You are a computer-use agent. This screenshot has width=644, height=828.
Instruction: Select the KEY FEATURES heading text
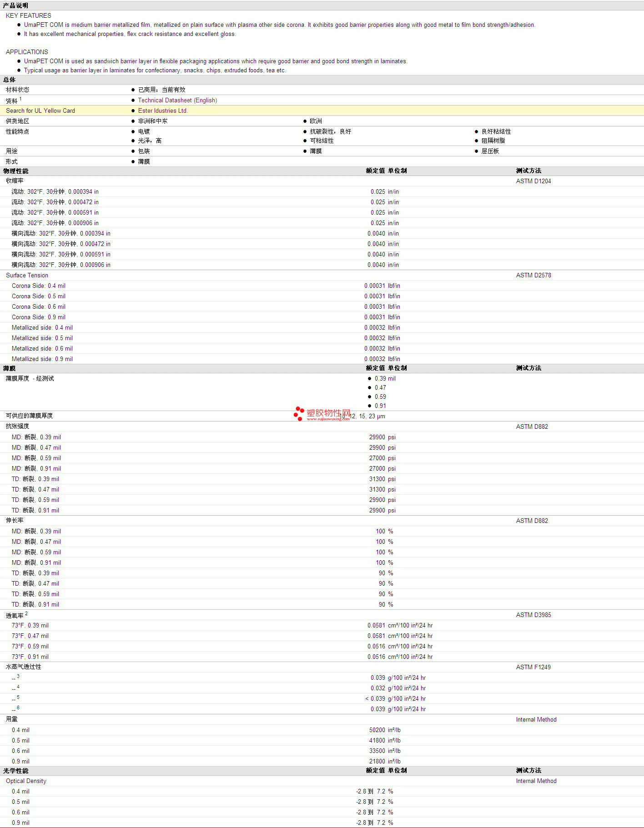pos(29,15)
